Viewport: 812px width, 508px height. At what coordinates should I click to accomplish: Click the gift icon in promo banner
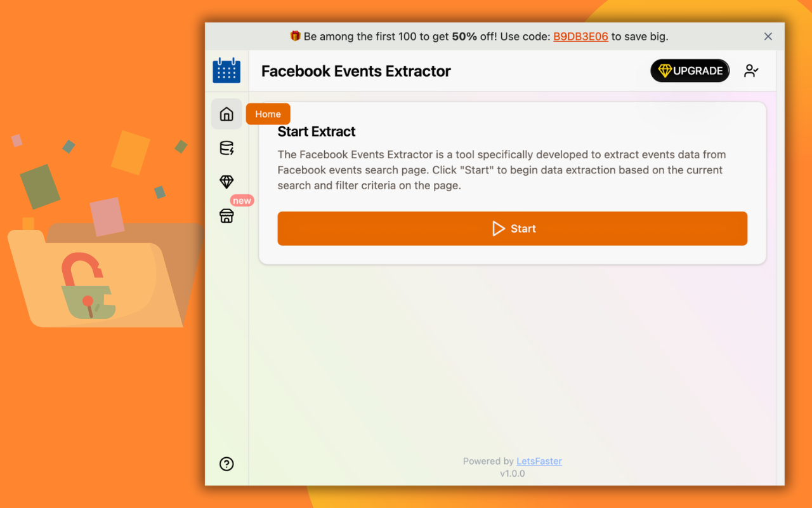click(x=295, y=36)
